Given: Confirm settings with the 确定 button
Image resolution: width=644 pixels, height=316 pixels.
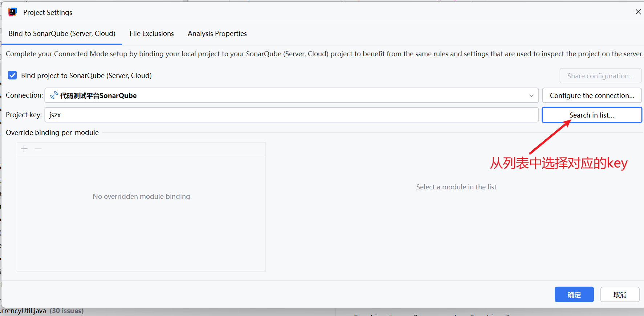Looking at the screenshot, I should pyautogui.click(x=574, y=295).
